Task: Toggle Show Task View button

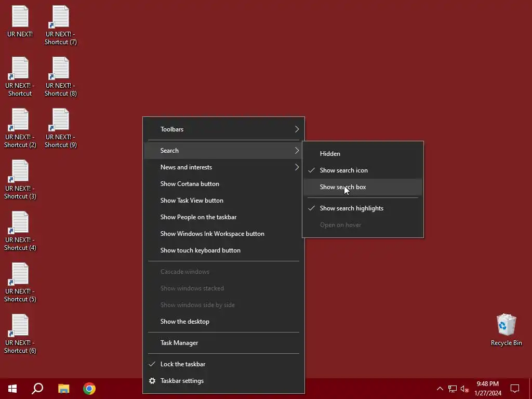Action: coord(223,201)
